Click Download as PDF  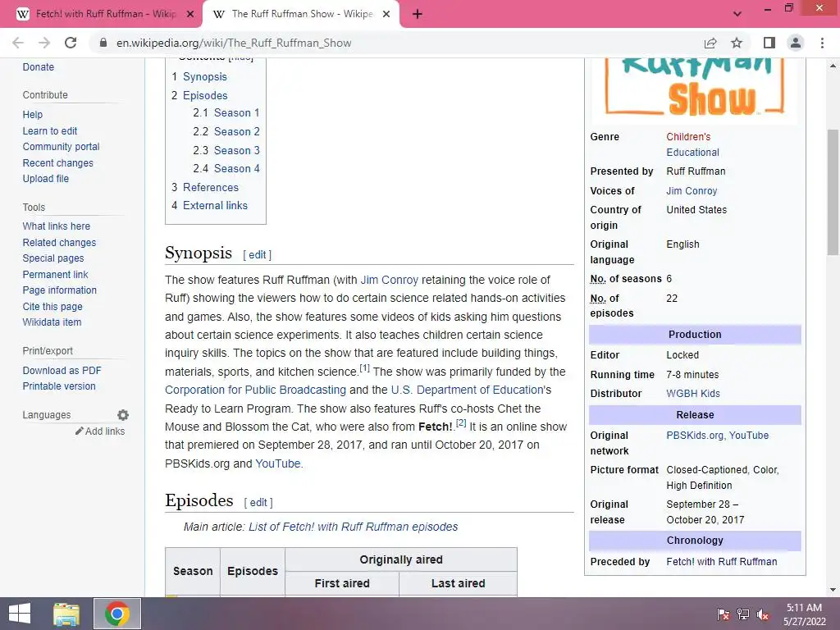pyautogui.click(x=62, y=370)
